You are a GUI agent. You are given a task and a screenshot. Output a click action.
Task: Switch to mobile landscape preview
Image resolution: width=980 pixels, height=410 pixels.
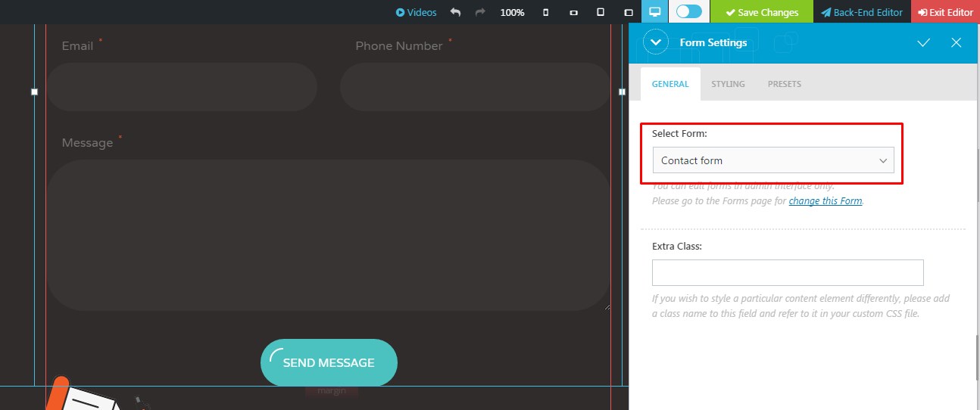573,12
